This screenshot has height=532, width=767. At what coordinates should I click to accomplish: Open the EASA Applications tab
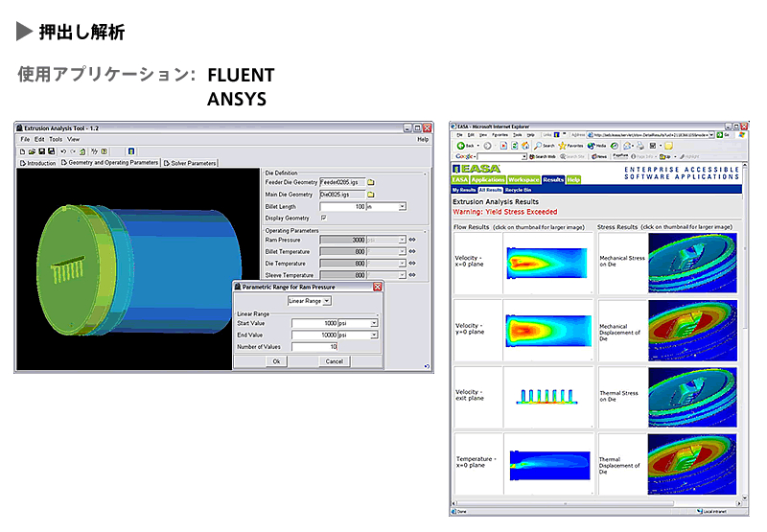coord(488,179)
